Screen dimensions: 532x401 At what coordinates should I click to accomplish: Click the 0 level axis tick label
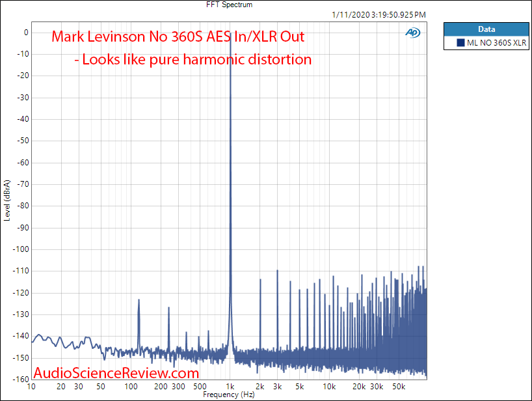[26, 33]
